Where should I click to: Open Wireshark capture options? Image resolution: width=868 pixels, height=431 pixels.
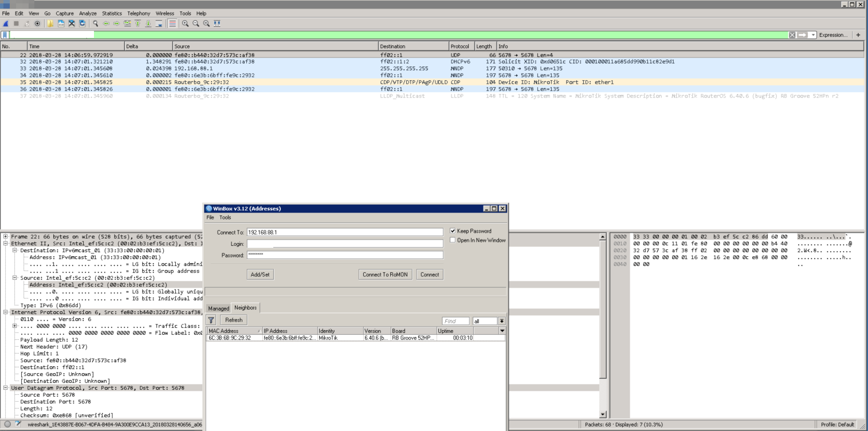tap(38, 23)
